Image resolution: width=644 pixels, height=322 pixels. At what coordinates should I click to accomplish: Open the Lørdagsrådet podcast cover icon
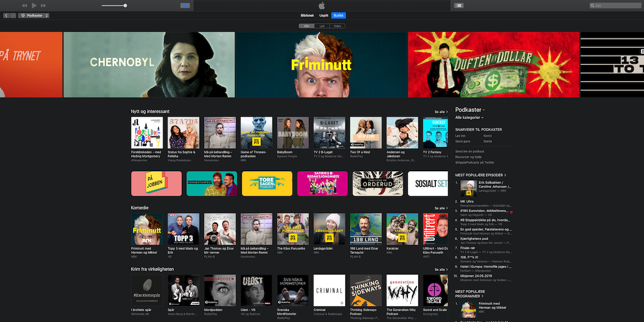(x=329, y=229)
